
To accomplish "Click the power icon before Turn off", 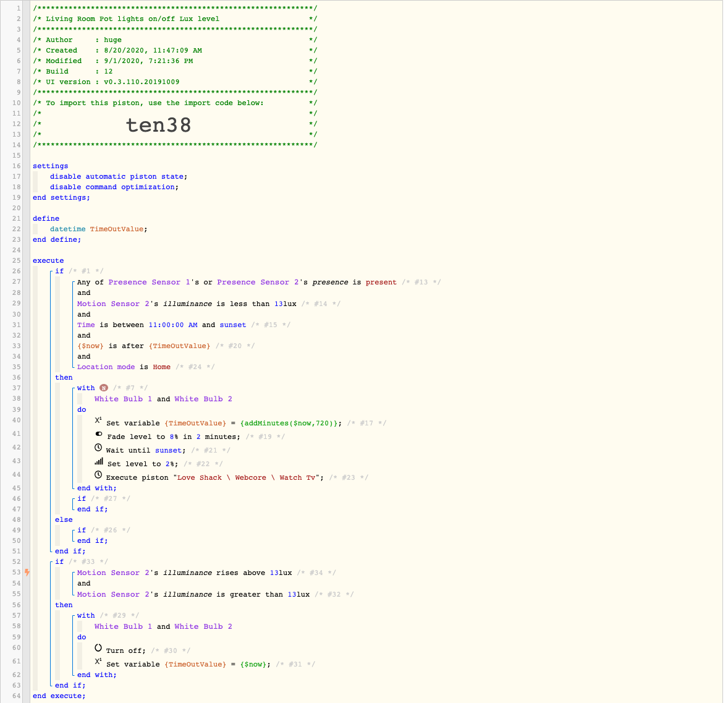I will point(98,648).
